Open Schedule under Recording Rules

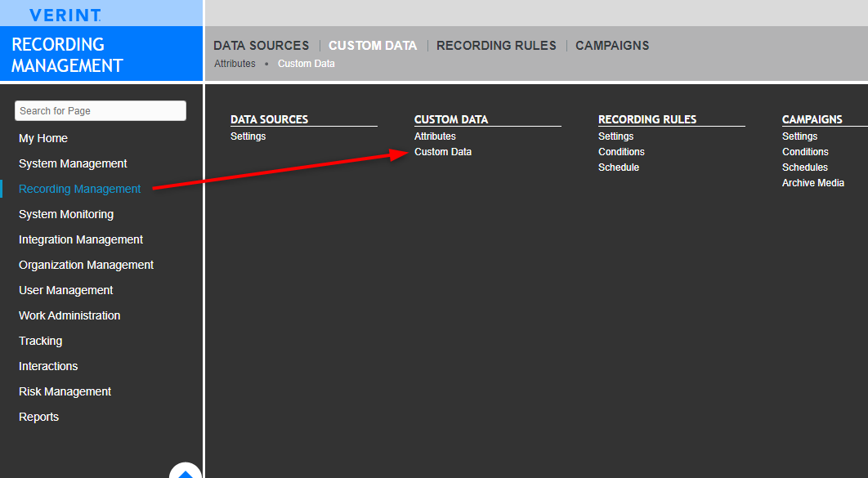[619, 168]
